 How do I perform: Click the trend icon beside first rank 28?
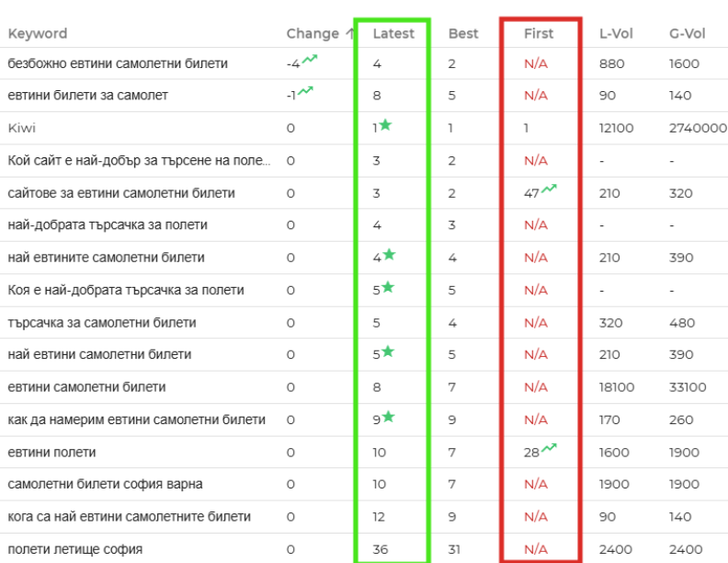[550, 448]
